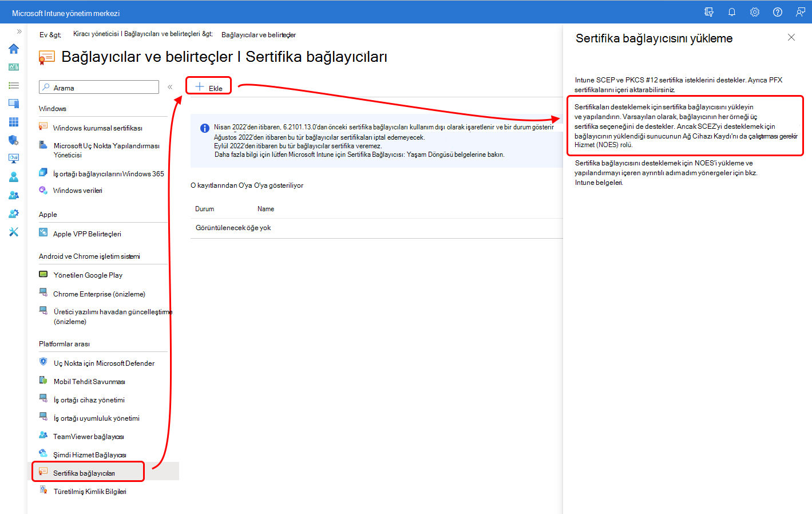Expand the left navigation rail
The width and height of the screenshot is (812, 514).
(x=19, y=31)
